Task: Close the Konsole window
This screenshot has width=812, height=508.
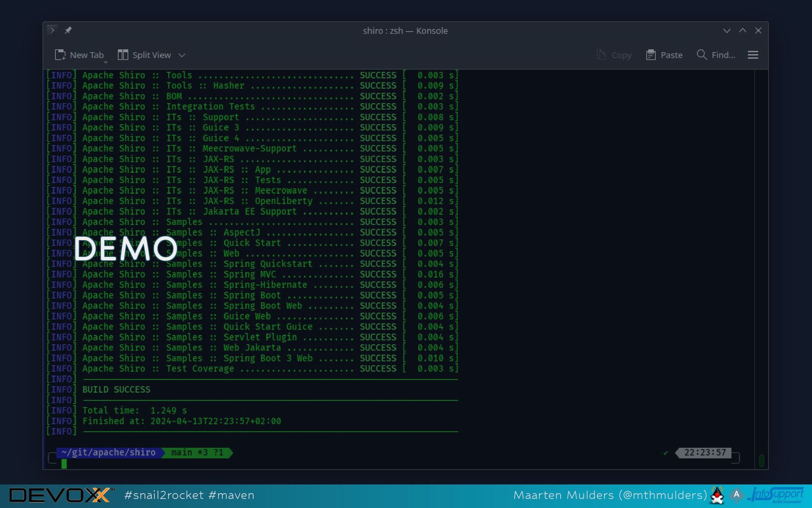Action: click(758, 30)
